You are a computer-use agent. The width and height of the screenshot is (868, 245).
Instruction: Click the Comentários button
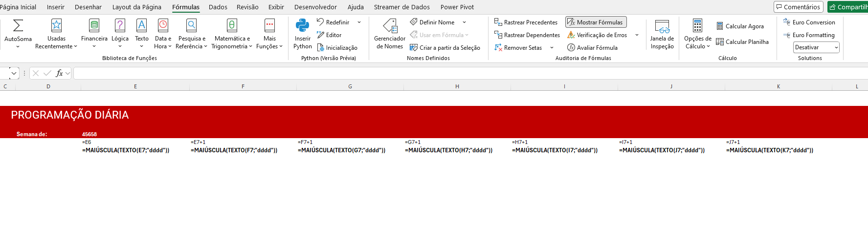(798, 7)
